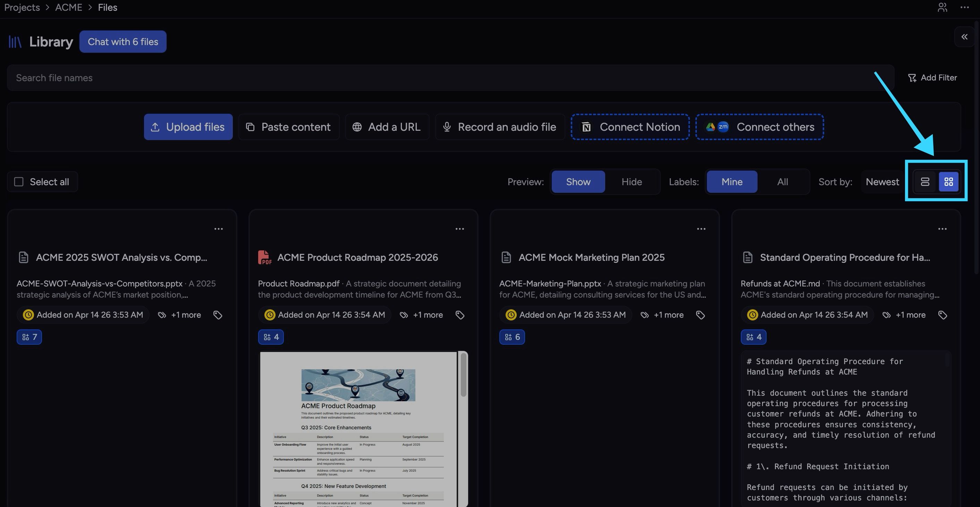Image resolution: width=980 pixels, height=507 pixels.
Task: Open the members icon in top bar
Action: click(x=942, y=7)
